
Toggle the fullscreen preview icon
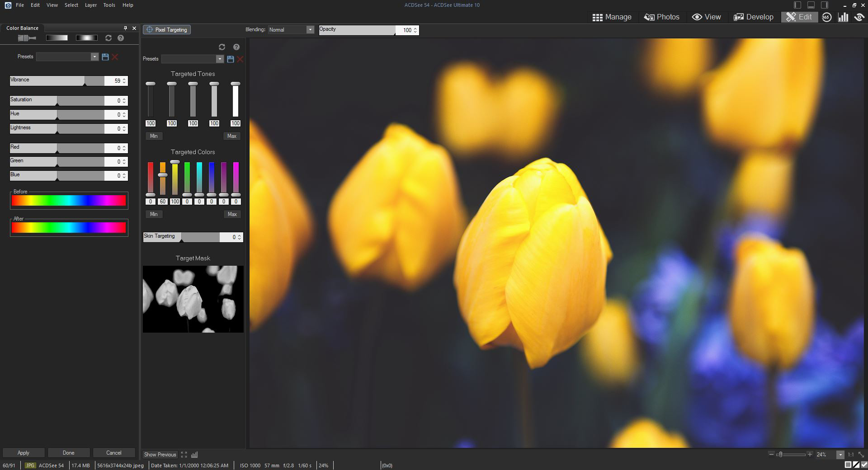coord(184,455)
